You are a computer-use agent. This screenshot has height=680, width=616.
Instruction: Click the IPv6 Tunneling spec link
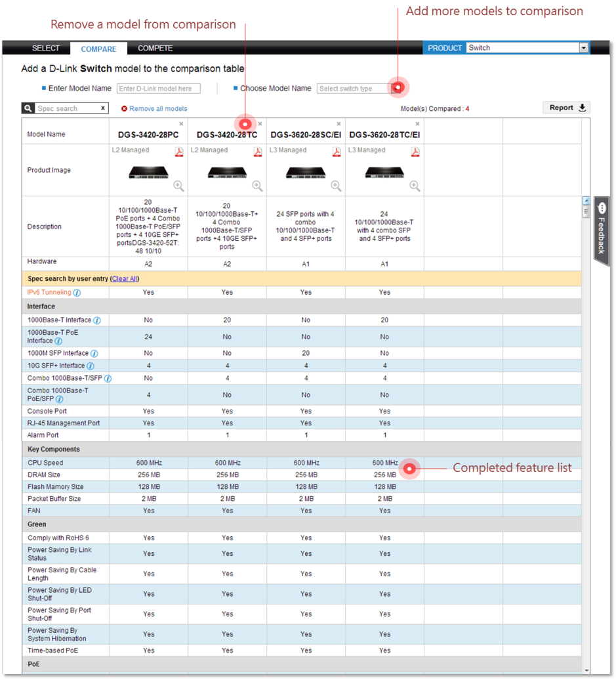coord(49,292)
